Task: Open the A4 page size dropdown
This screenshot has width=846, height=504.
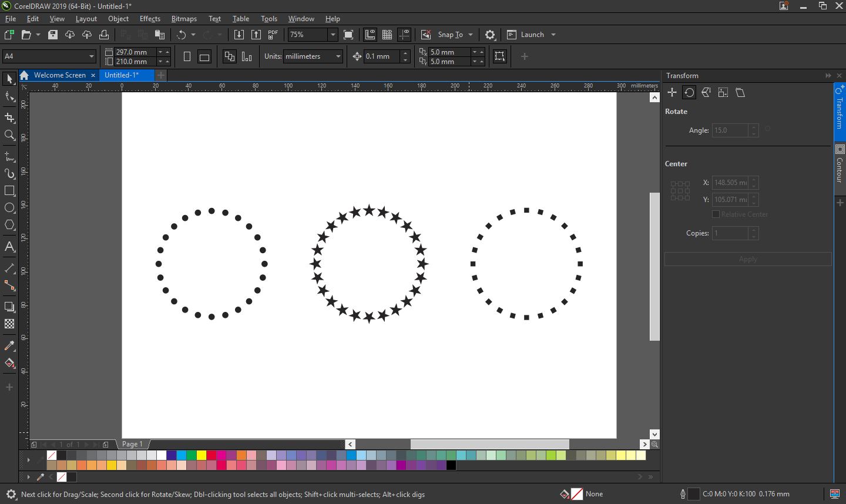Action: [91, 56]
